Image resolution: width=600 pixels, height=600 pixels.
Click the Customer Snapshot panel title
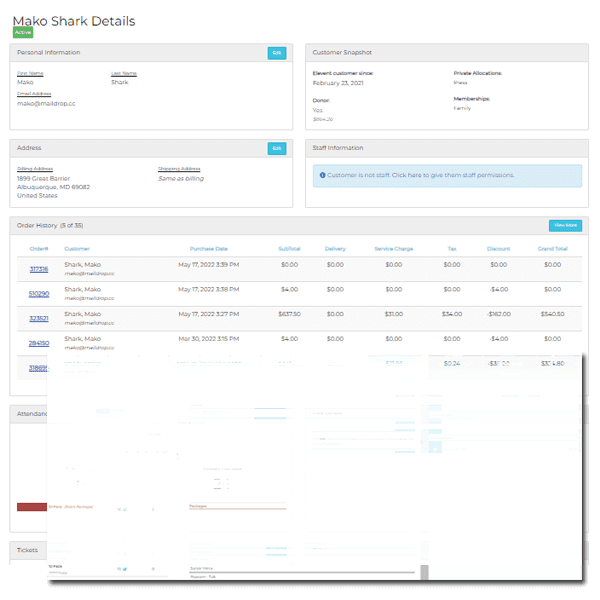click(342, 52)
